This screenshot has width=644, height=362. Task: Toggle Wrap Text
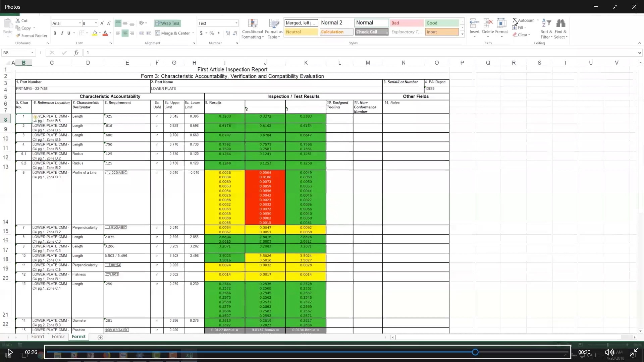(167, 23)
